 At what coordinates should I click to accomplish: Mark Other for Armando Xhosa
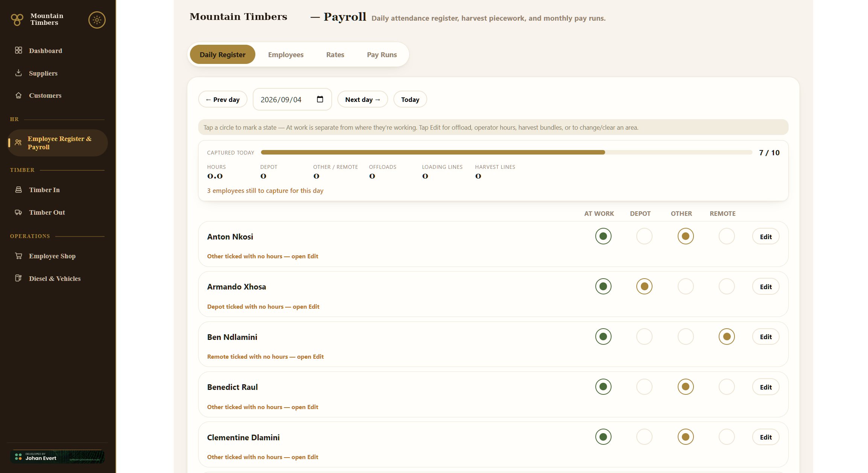[x=686, y=287]
